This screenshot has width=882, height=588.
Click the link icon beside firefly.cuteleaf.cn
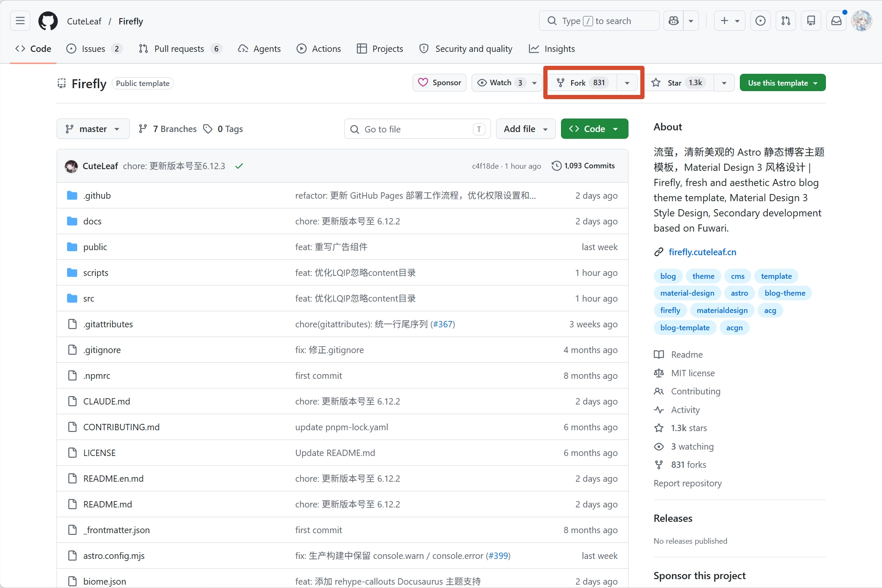pos(659,252)
